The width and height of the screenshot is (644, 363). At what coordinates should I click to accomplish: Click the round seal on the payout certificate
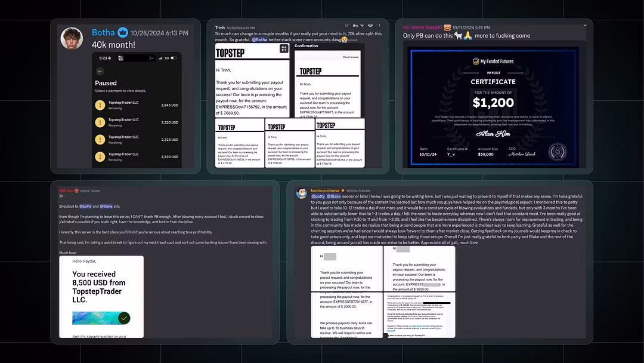[x=558, y=152]
